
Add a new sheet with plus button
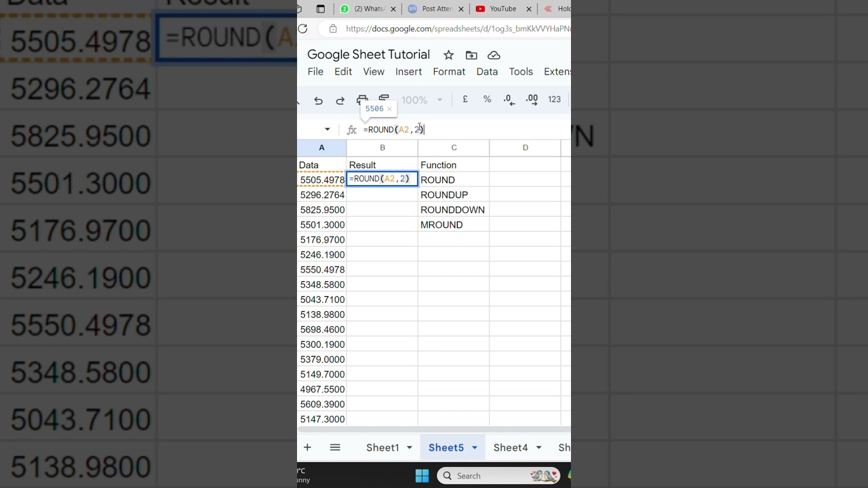(x=307, y=447)
